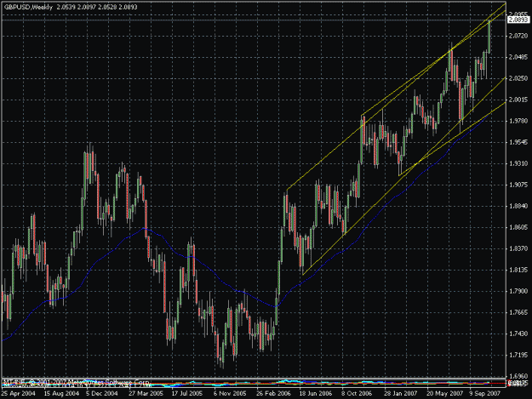Click the latest tall green candle

point(489,37)
